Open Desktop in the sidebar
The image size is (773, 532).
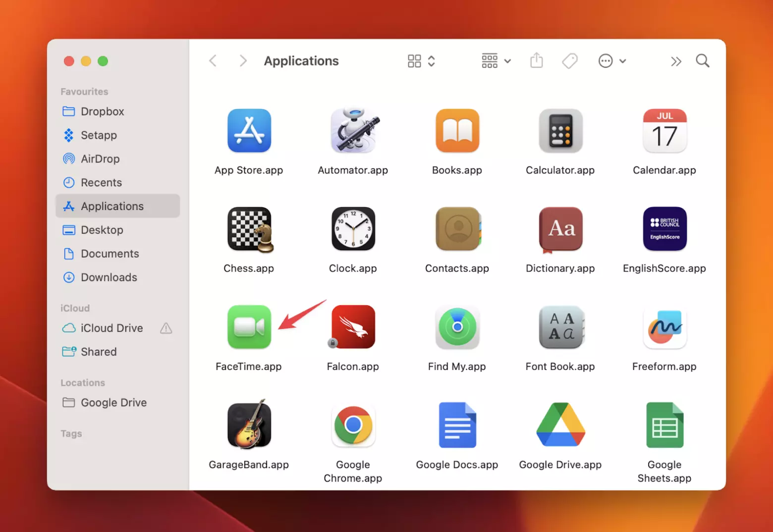tap(118, 230)
